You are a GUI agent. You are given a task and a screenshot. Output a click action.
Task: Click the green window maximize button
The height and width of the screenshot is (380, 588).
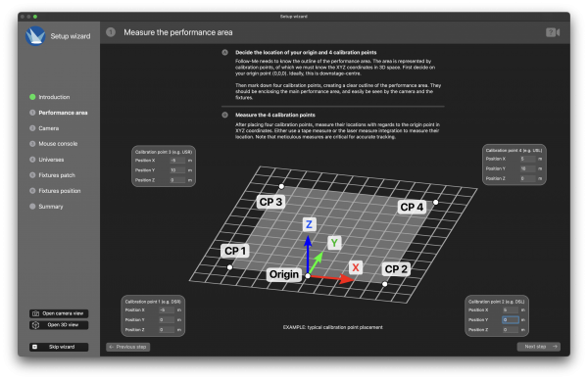(35, 17)
